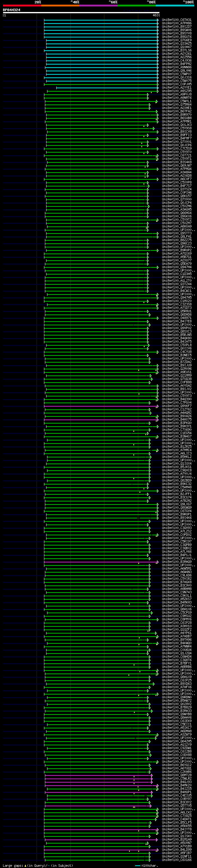The image size is (197, 868).
Task: Click UniRef100_C5WV75 entry
Action: click(x=177, y=81)
